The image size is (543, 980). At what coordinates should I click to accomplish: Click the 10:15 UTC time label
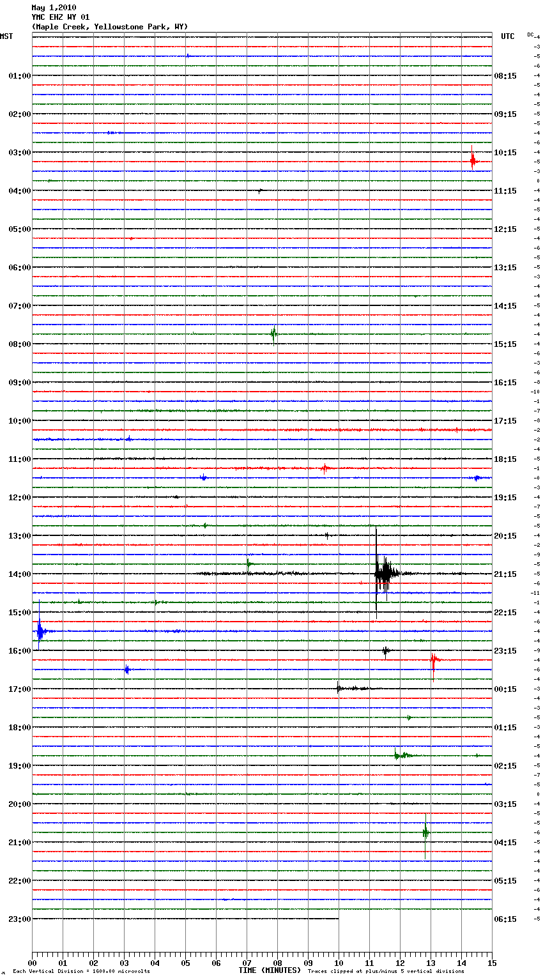tap(505, 153)
